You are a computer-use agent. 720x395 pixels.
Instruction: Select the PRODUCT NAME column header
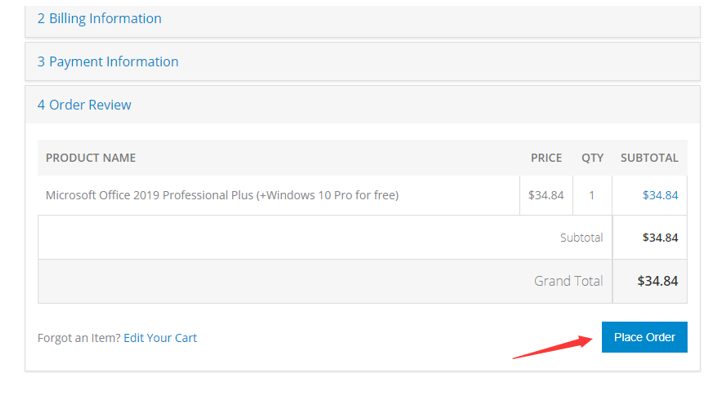90,158
